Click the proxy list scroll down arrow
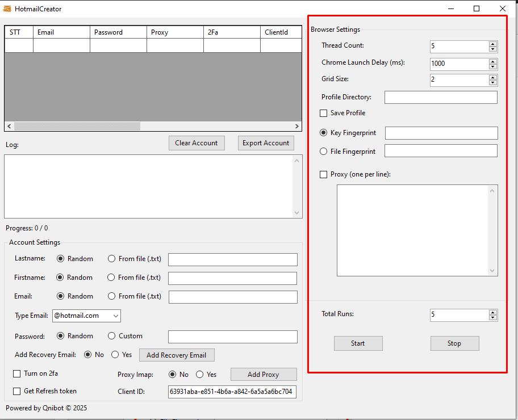 coord(492,271)
